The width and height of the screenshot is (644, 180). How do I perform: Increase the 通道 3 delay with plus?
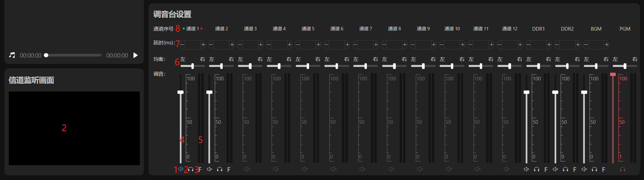coord(260,44)
